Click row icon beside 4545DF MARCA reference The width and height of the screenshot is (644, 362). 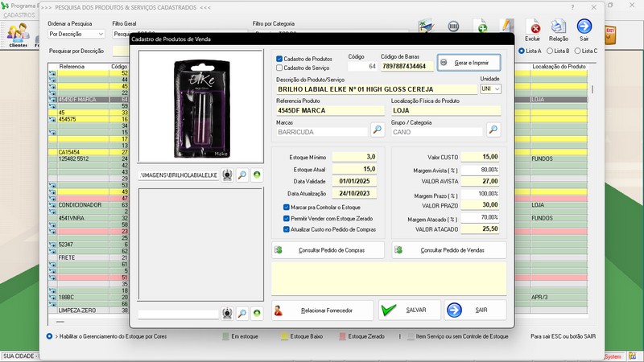click(52, 100)
